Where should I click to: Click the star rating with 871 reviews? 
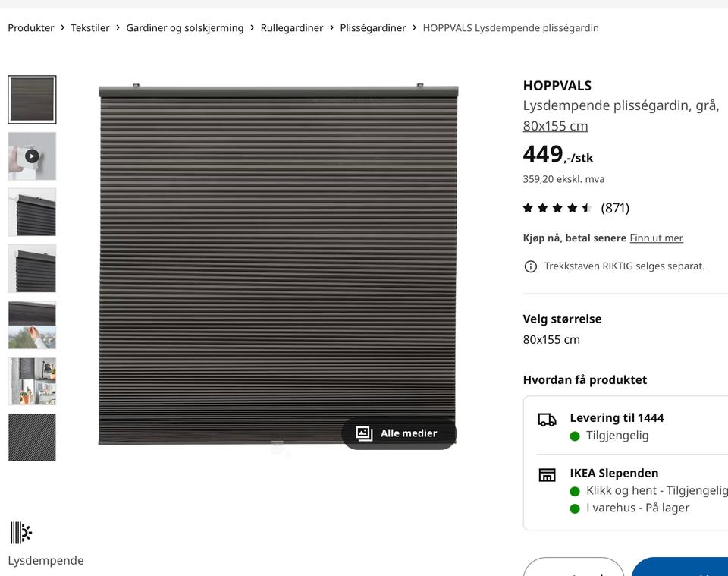(x=576, y=208)
